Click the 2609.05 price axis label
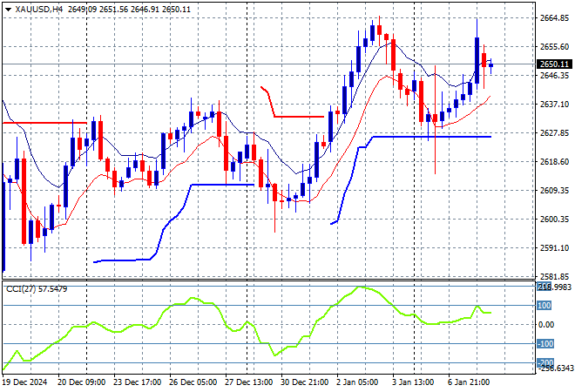Screen dimensions: 575x392 click(554, 190)
